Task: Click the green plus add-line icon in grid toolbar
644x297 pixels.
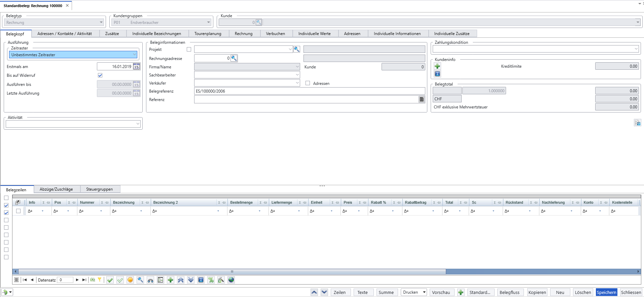Action: coord(171,280)
